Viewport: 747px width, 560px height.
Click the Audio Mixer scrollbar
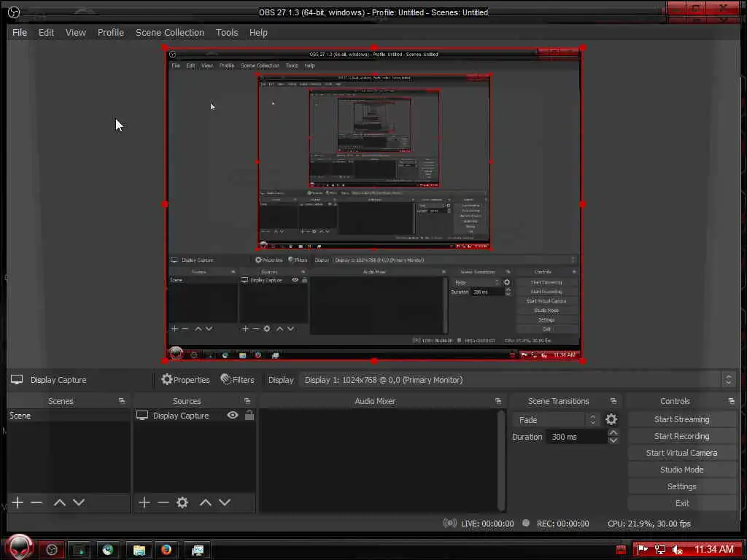500,460
